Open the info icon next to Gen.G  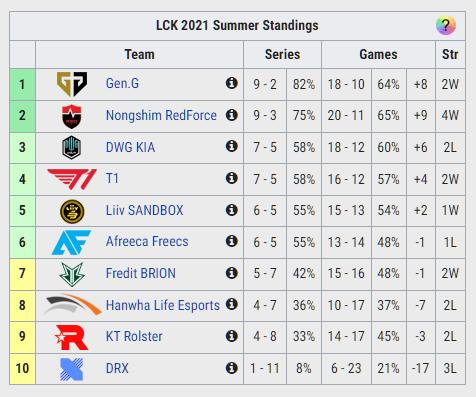pyautogui.click(x=232, y=83)
